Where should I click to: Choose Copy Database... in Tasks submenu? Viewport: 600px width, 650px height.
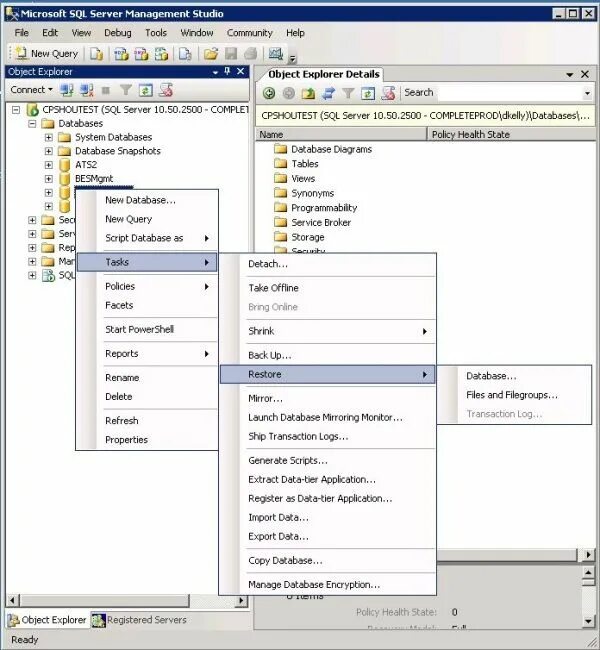pyautogui.click(x=328, y=561)
